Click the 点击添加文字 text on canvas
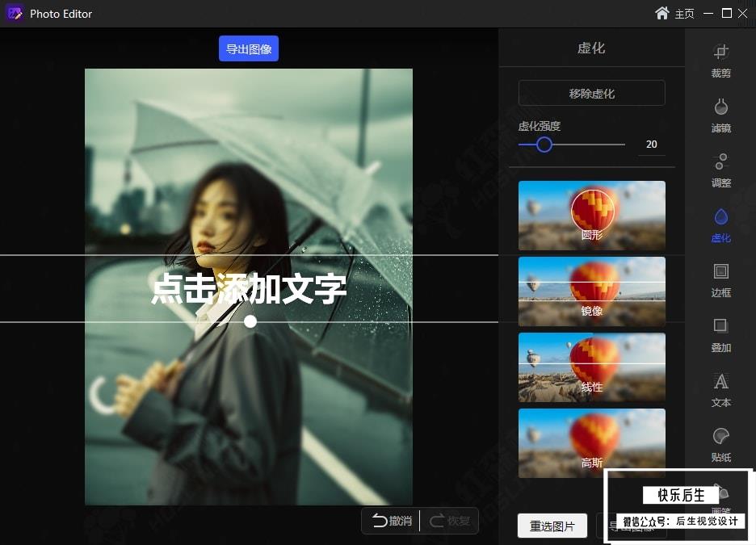This screenshot has width=756, height=545. [x=249, y=288]
